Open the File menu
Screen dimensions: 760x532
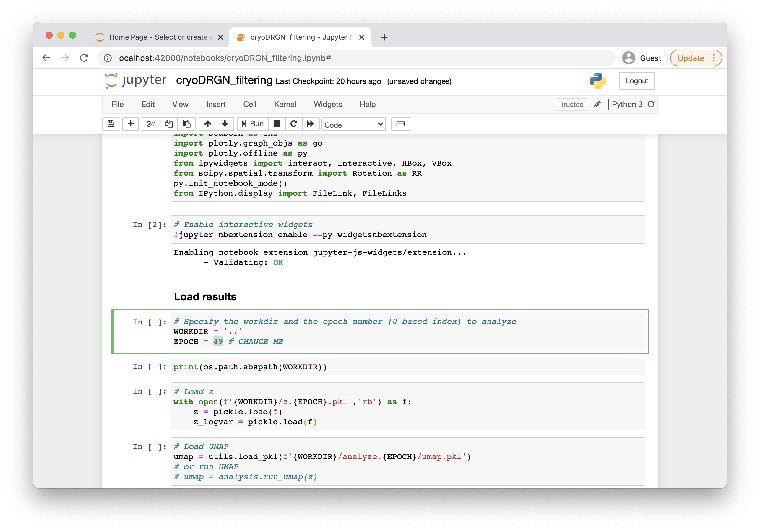[x=118, y=105]
